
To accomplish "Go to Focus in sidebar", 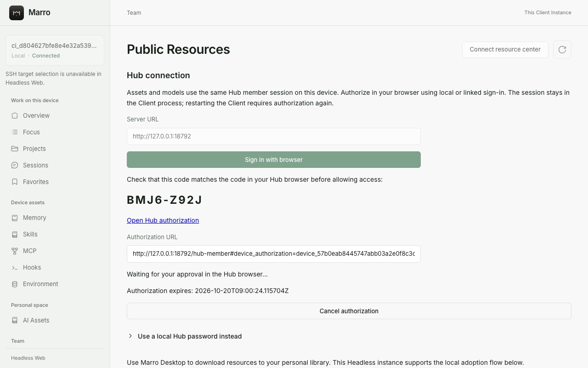I will (x=55, y=132).
